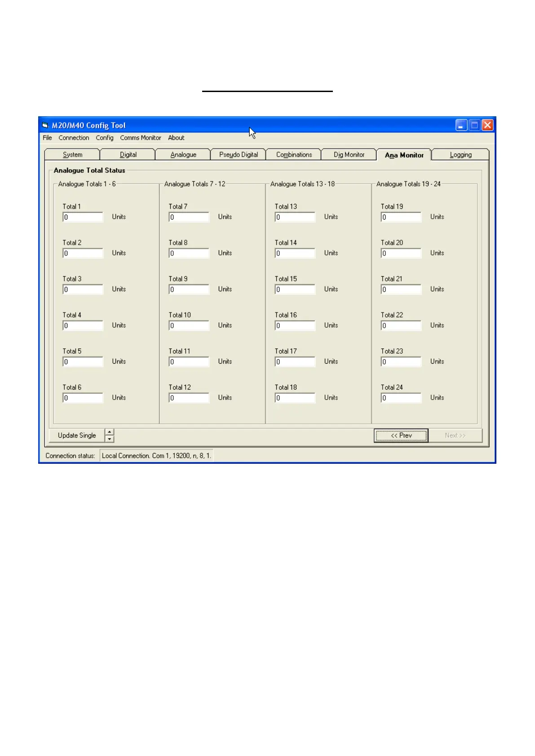Click the Total 2 value field
The width and height of the screenshot is (535, 756).
(x=83, y=253)
